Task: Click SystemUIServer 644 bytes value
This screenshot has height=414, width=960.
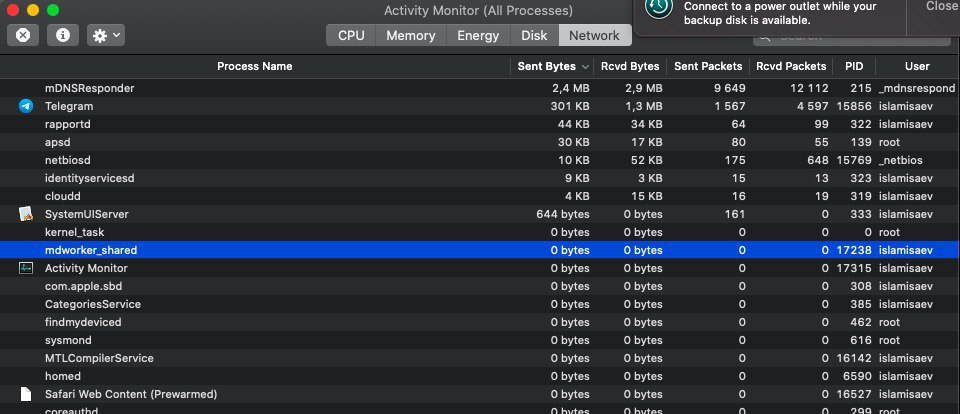Action: [x=563, y=214]
